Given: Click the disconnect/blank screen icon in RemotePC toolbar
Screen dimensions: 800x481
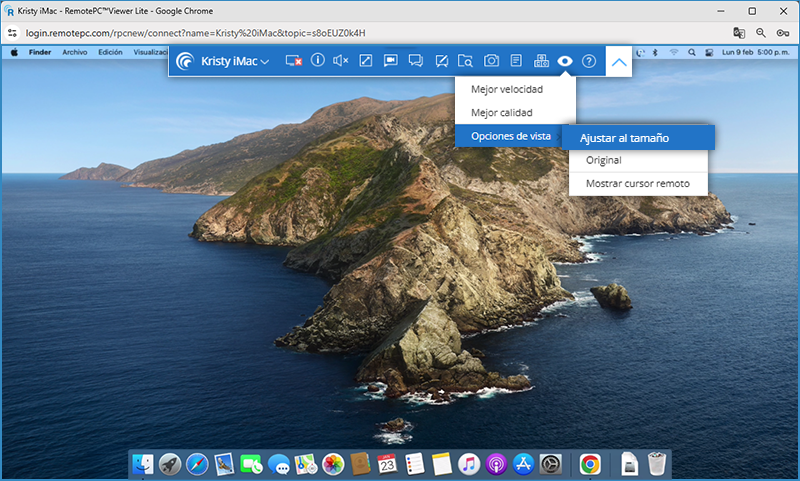Looking at the screenshot, I should [x=293, y=61].
